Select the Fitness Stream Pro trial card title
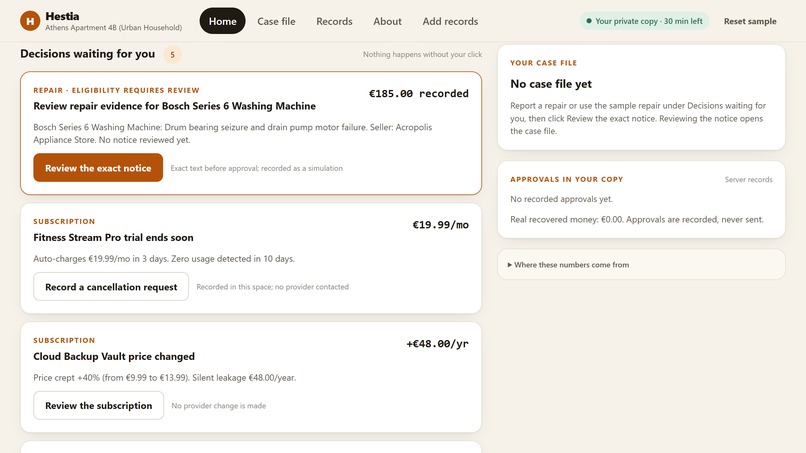Image resolution: width=806 pixels, height=453 pixels. click(x=113, y=238)
